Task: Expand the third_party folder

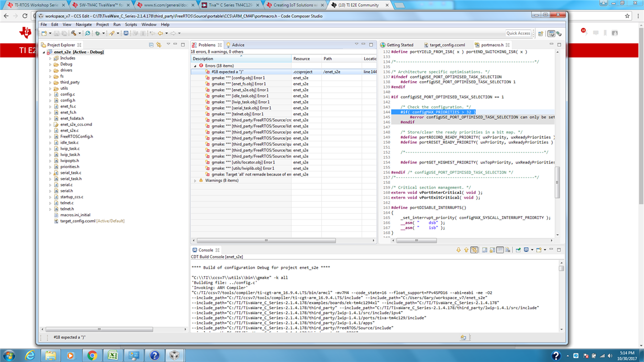Action: (50, 82)
